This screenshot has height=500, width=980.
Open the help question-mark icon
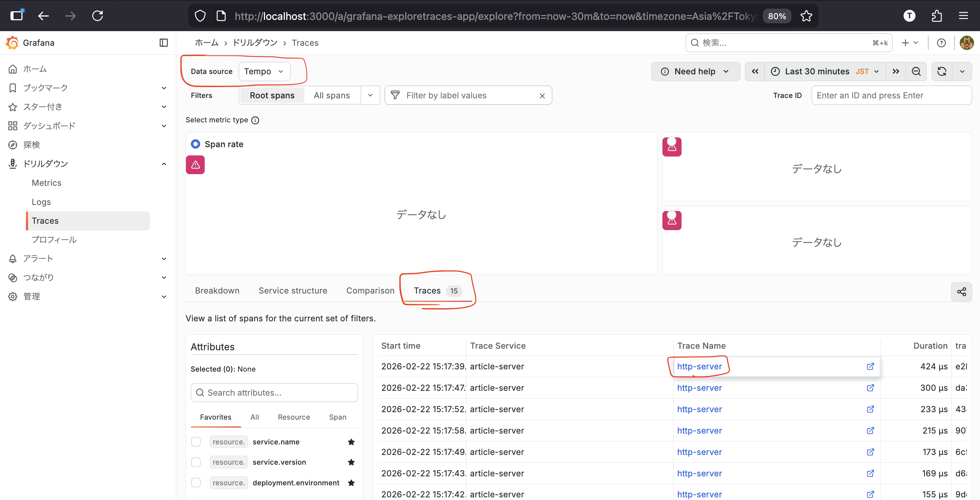coord(941,43)
